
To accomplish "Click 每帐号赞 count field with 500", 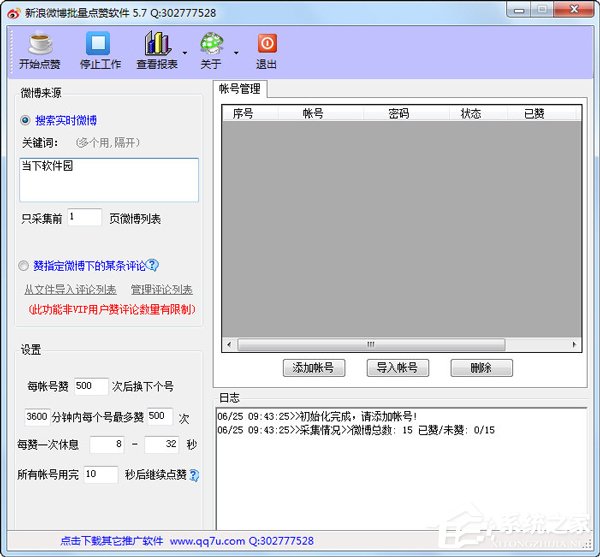I will tap(91, 386).
